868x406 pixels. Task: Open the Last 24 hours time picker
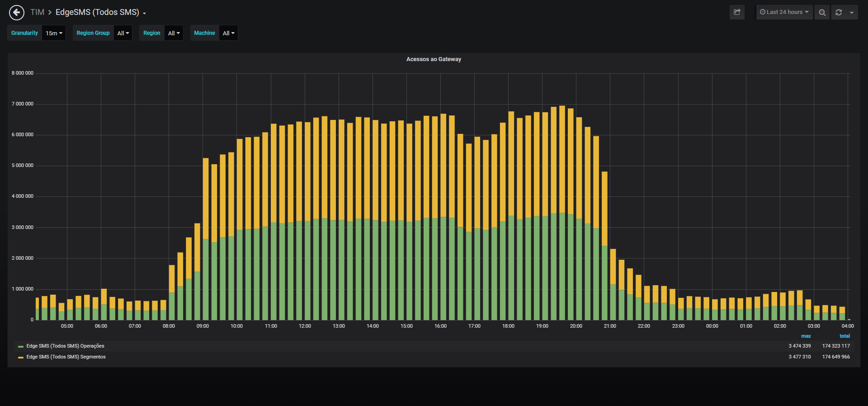[784, 12]
